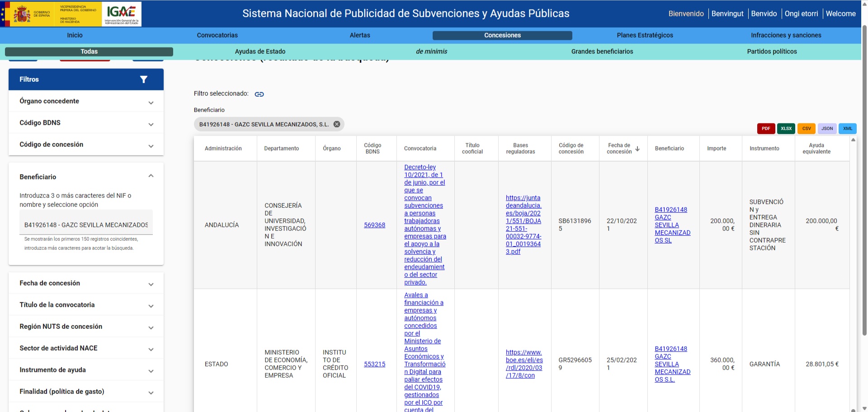Click the link icon beside Filtro seleccionado
Viewport: 868px width, 412px height.
point(259,94)
